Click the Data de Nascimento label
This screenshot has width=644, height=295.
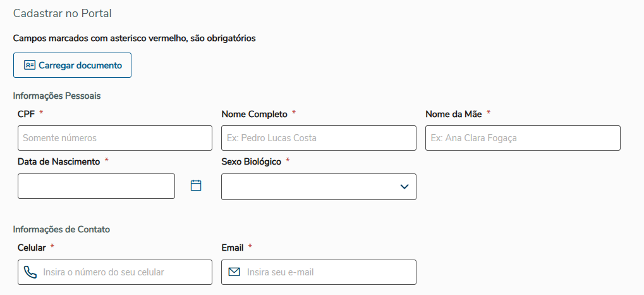pyautogui.click(x=59, y=161)
